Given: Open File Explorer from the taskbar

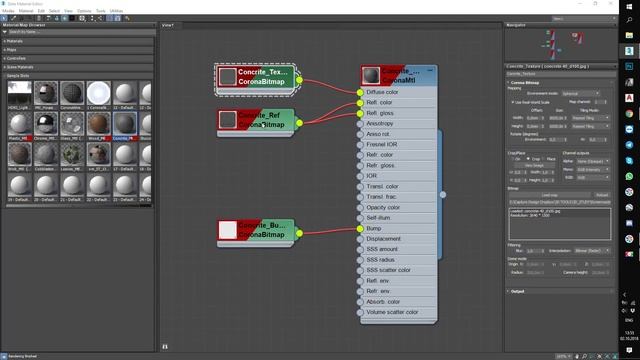Looking at the screenshot, I should click(x=629, y=35).
